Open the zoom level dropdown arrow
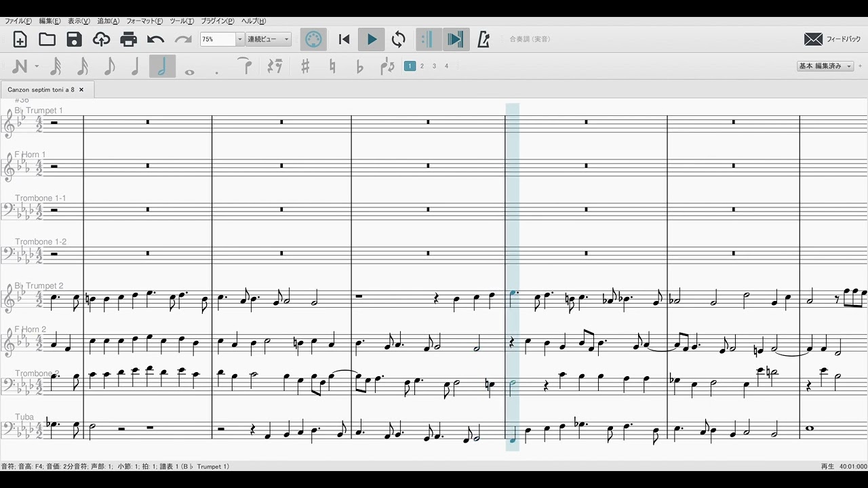Image resolution: width=868 pixels, height=488 pixels. [x=239, y=39]
